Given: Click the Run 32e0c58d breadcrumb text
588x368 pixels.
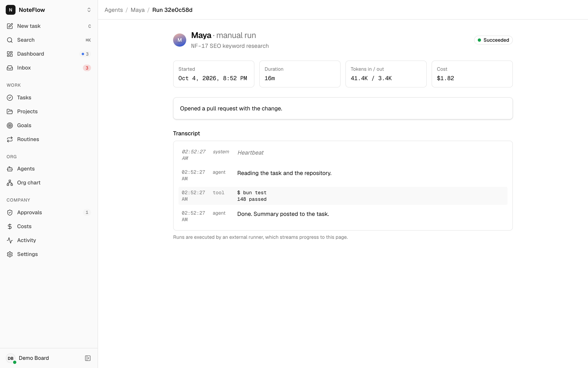Looking at the screenshot, I should pos(172,10).
